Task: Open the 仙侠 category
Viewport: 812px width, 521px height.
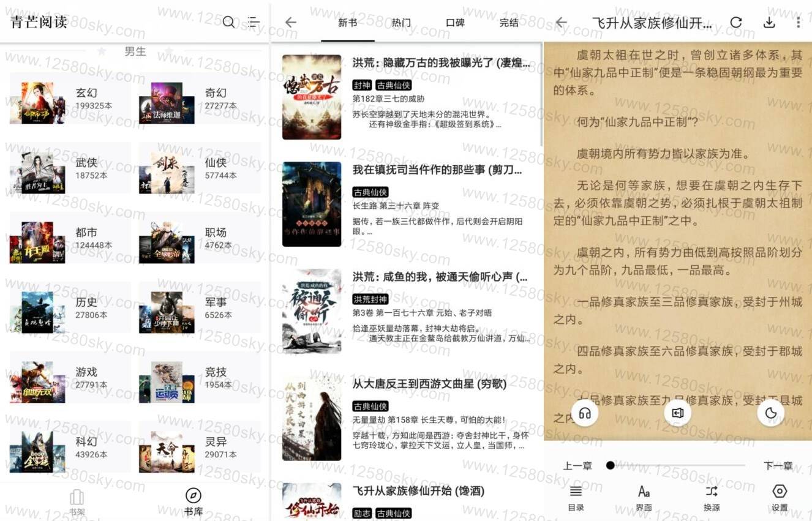Action: coord(200,168)
